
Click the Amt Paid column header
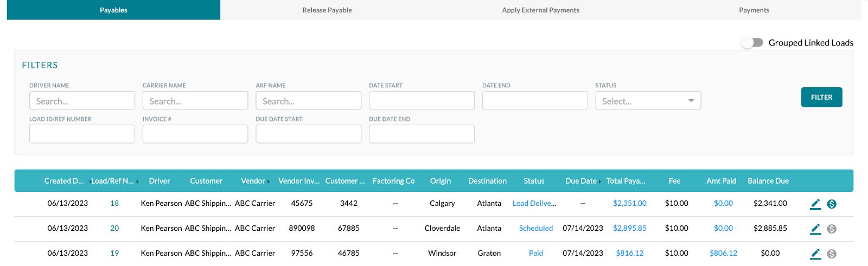tap(721, 181)
